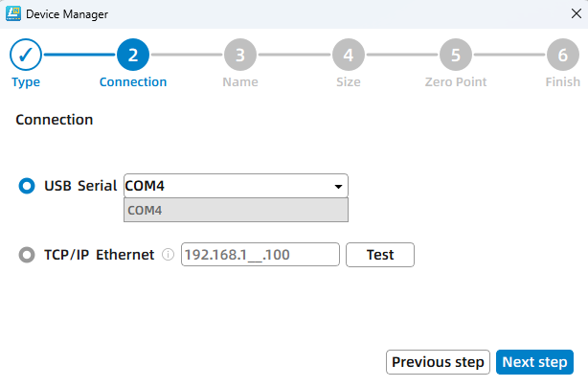Click the step 6 Finish circle
Image resolution: width=588 pixels, height=387 pixels.
pyautogui.click(x=562, y=55)
